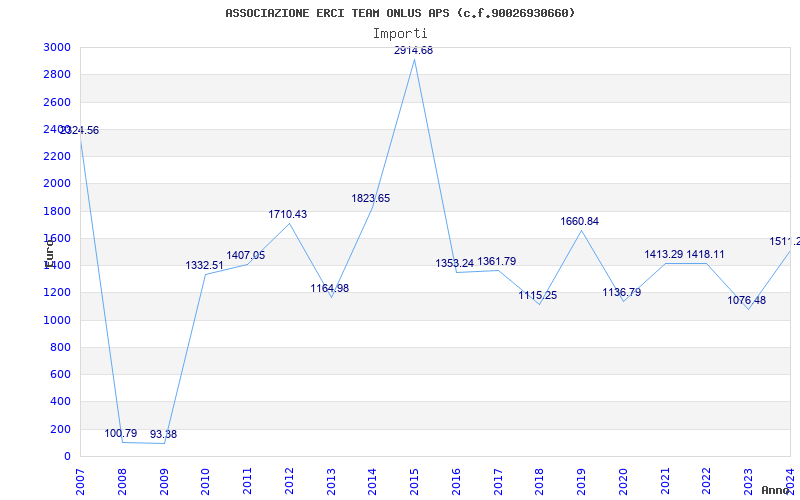Click the 2013 x-axis year label
The width and height of the screenshot is (800, 500).
tap(331, 482)
